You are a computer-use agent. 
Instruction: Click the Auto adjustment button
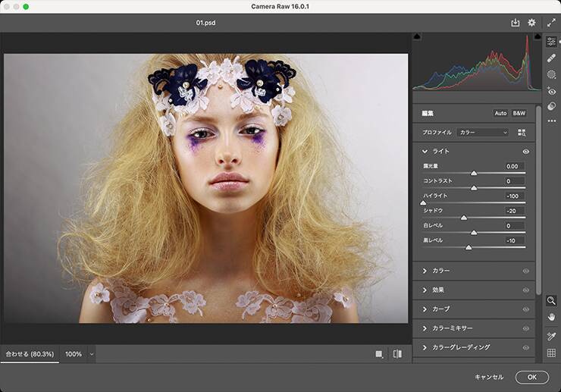coord(500,113)
